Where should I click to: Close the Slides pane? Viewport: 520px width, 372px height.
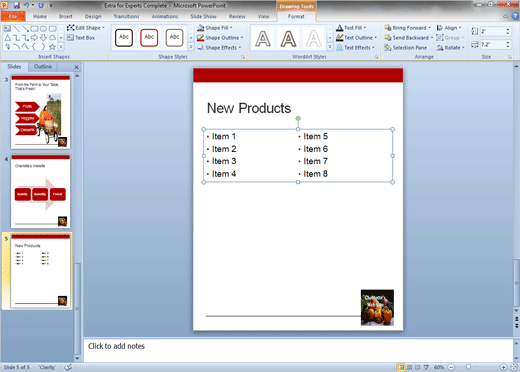click(76, 67)
